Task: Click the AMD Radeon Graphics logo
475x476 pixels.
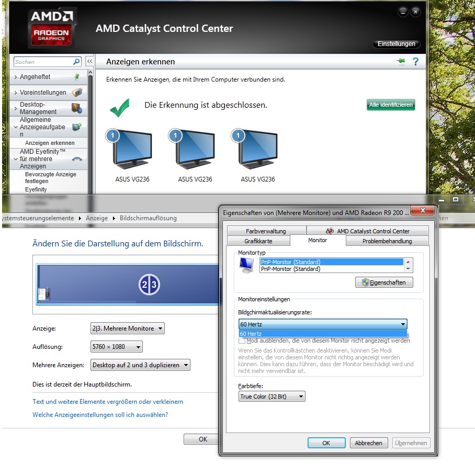Action: pos(52,27)
